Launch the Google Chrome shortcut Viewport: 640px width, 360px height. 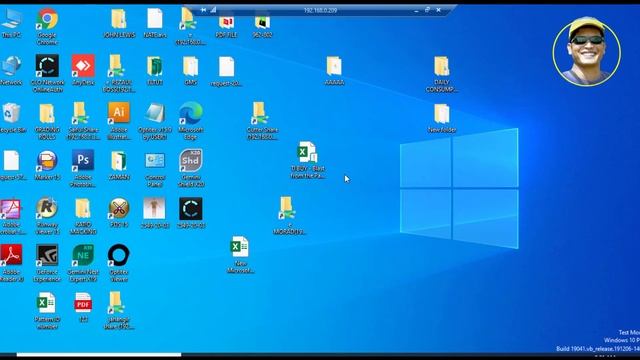point(47,20)
